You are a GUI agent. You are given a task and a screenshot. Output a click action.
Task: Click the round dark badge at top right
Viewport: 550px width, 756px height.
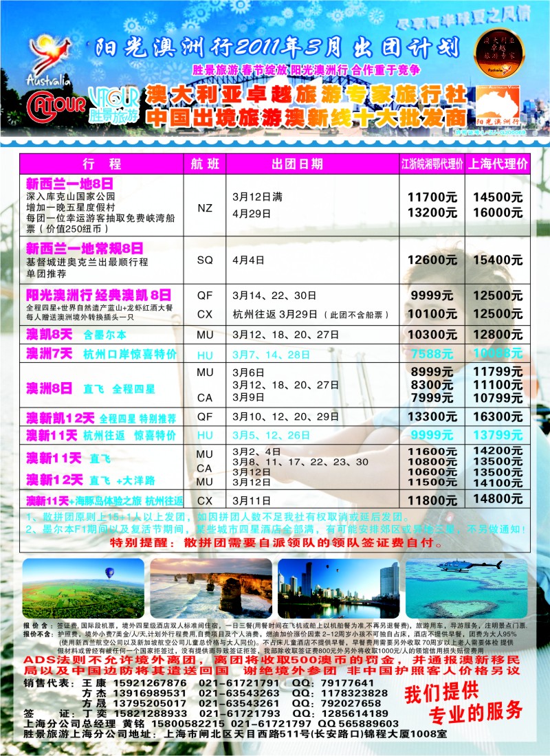499,53
